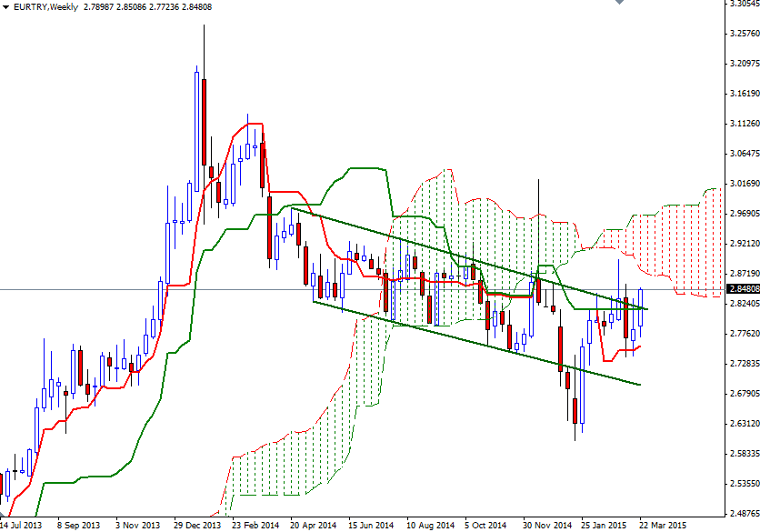Click the 14 Jul 2013 axis date
Image resolution: width=760 pixels, height=532 pixels.
pyautogui.click(x=23, y=525)
